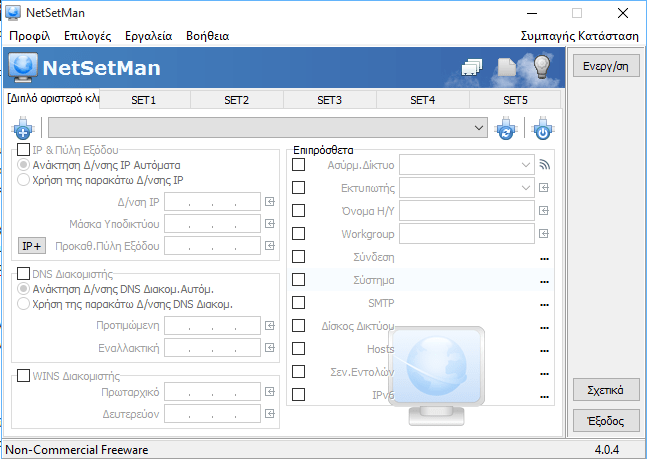Tick the Workgroup checkbox
Screen dimensions: 647x459
click(x=298, y=234)
